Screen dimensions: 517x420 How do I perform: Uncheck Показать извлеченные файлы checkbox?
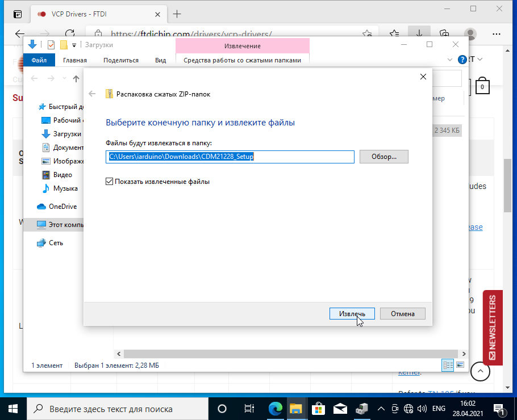point(109,182)
